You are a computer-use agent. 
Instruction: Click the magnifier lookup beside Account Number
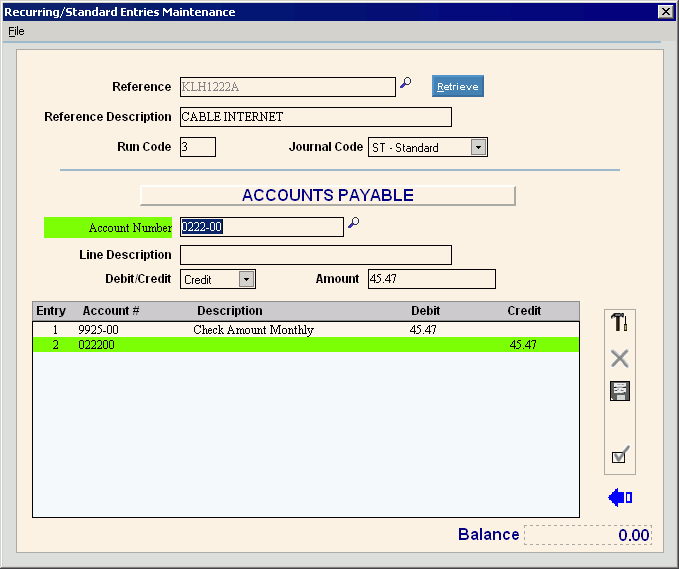point(353,225)
